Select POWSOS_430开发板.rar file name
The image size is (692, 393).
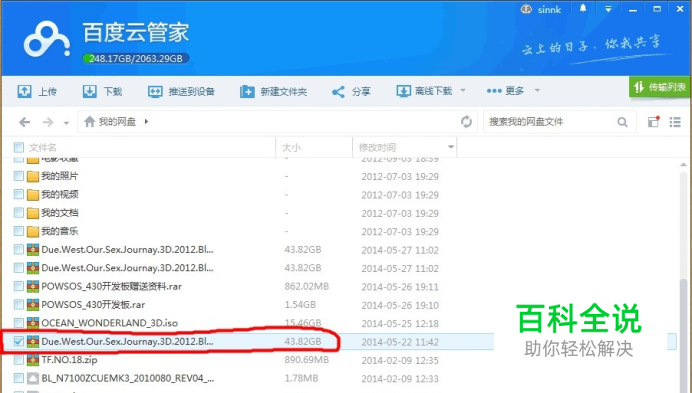tap(93, 305)
